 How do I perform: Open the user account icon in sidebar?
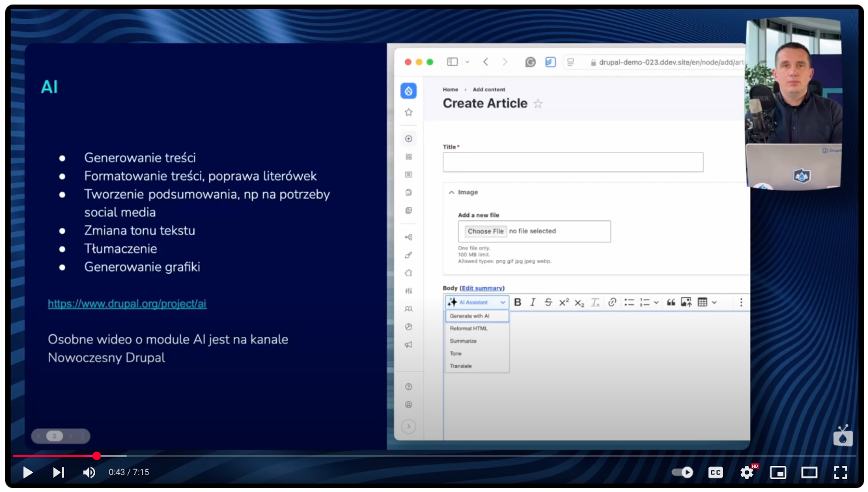[408, 405]
